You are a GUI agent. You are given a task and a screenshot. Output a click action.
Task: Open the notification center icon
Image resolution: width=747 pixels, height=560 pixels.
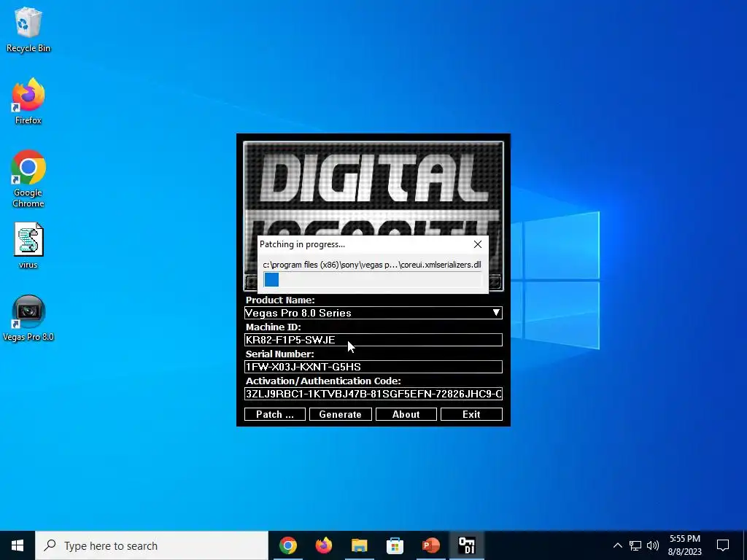[723, 545]
